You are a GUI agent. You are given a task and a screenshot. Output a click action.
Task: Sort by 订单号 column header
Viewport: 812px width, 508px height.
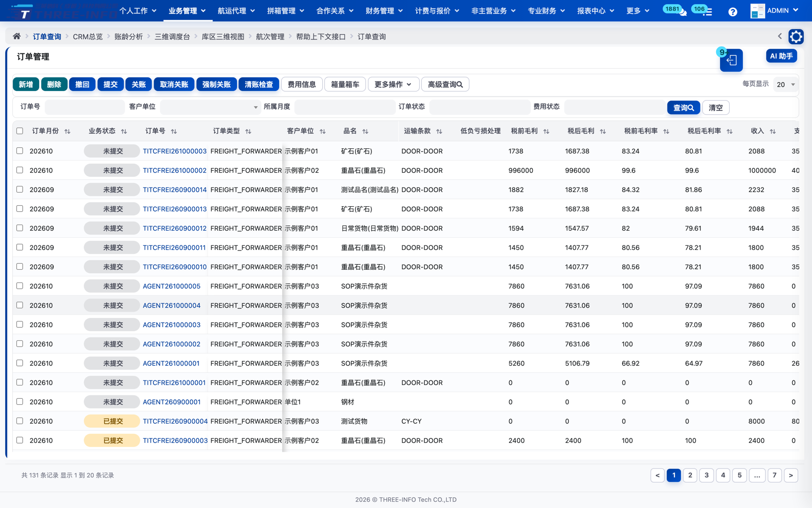tap(174, 132)
